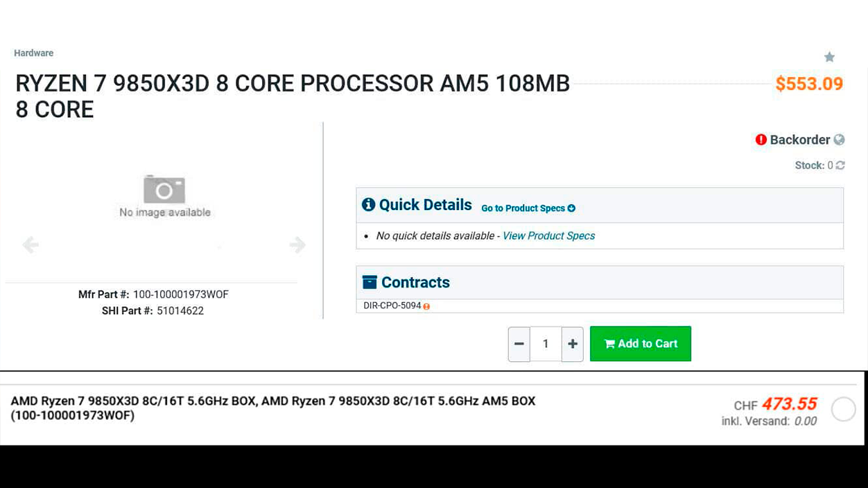Click the next image carousel arrow
Screen dimensions: 868x488
coord(297,245)
